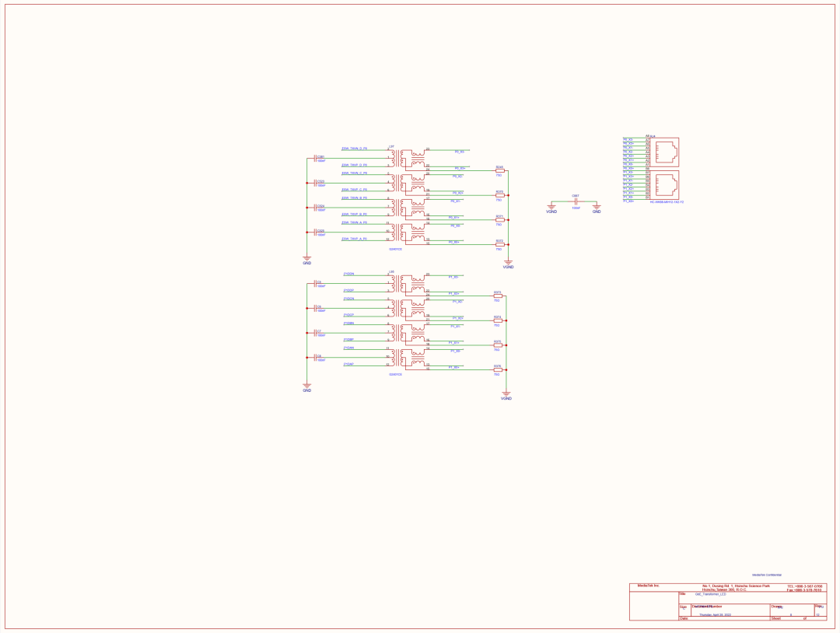Select resistor R371 symbol

[x=499, y=219]
